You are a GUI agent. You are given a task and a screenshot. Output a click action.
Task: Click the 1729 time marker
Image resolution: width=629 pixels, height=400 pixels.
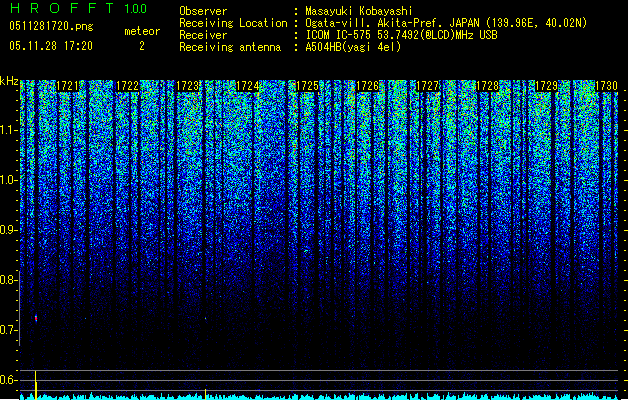point(547,86)
